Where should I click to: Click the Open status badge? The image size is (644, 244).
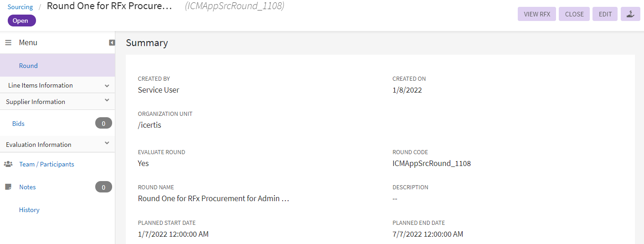click(21, 21)
